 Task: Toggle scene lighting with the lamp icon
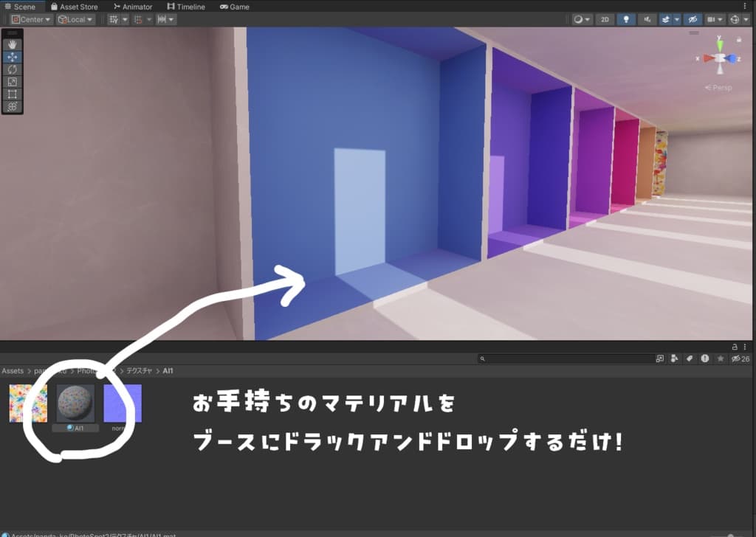(627, 19)
